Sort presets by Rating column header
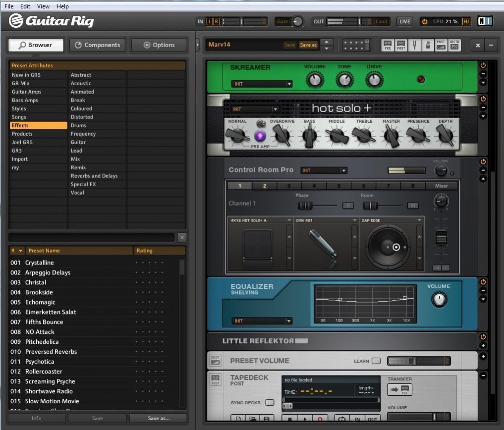The height and width of the screenshot is (430, 504). tap(159, 251)
